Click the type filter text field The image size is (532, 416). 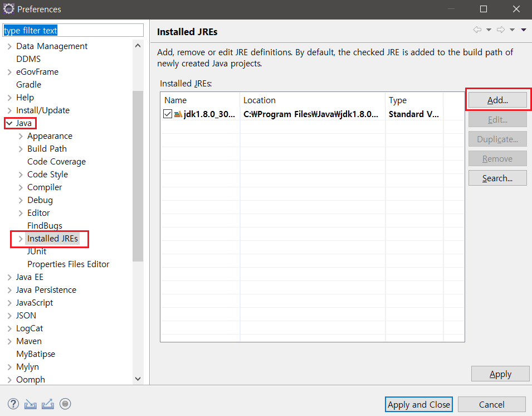(x=73, y=30)
